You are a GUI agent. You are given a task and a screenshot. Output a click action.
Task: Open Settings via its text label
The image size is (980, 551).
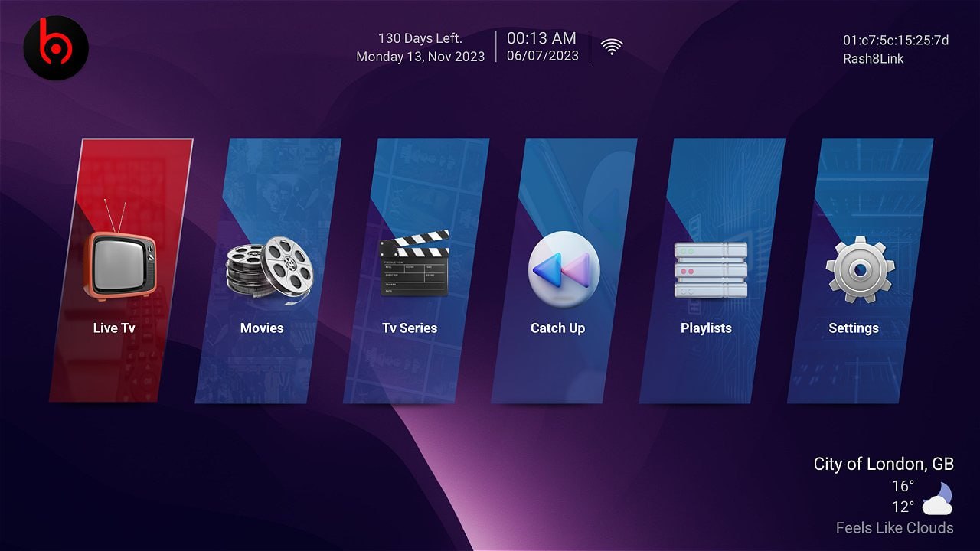[x=853, y=328]
